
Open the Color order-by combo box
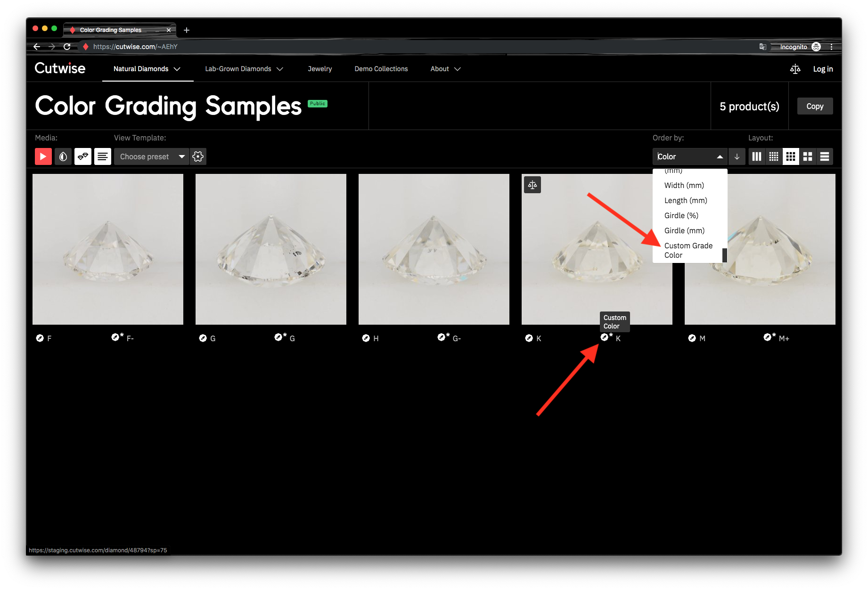point(690,156)
